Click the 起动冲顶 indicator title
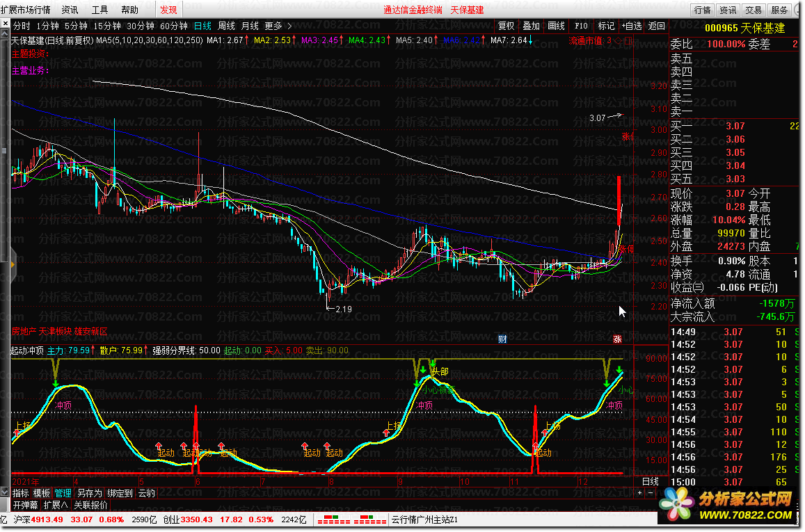805x532 pixels. click(27, 350)
